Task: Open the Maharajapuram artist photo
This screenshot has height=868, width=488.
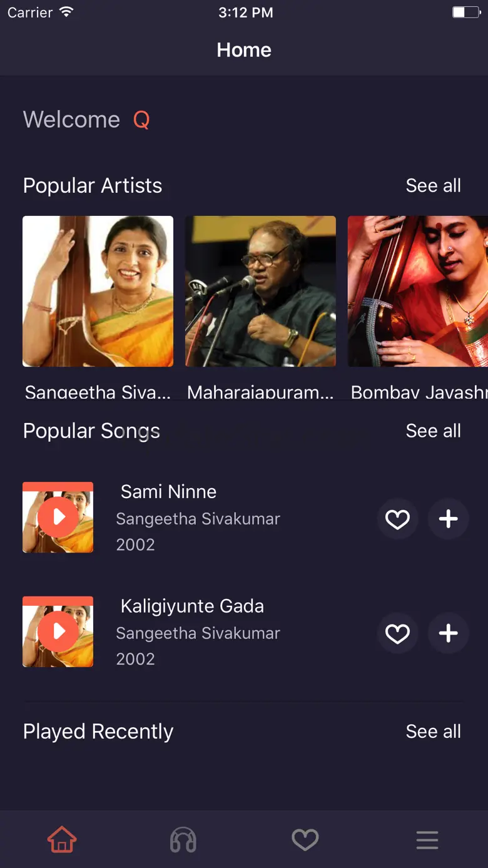Action: [260, 291]
